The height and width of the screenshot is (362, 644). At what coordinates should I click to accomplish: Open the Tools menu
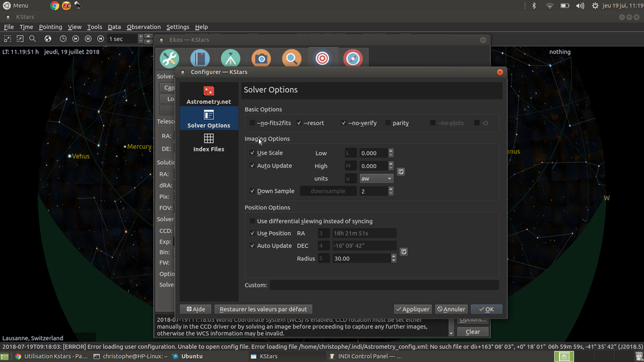[95, 26]
